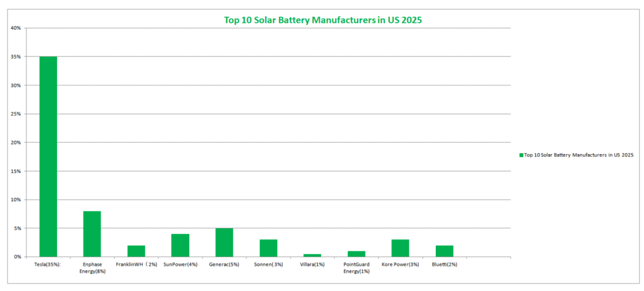Click the 25% y-axis value

pyautogui.click(x=16, y=114)
